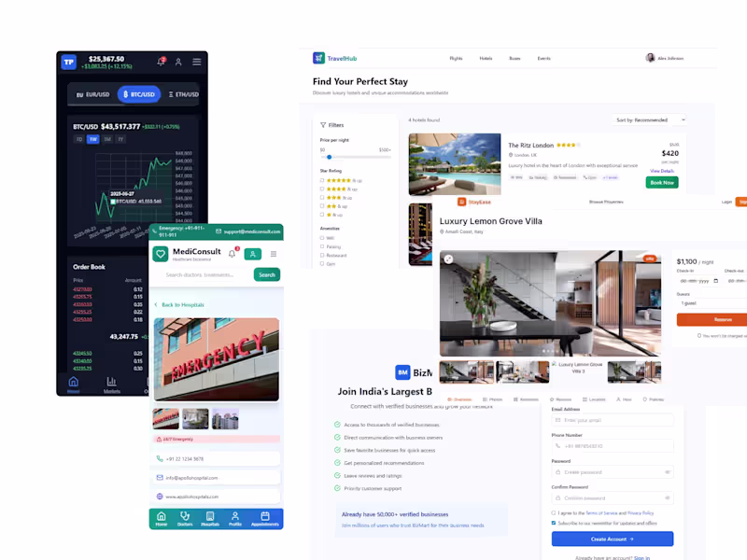
Task: Click MediConsult notification bell icon
Action: [232, 254]
